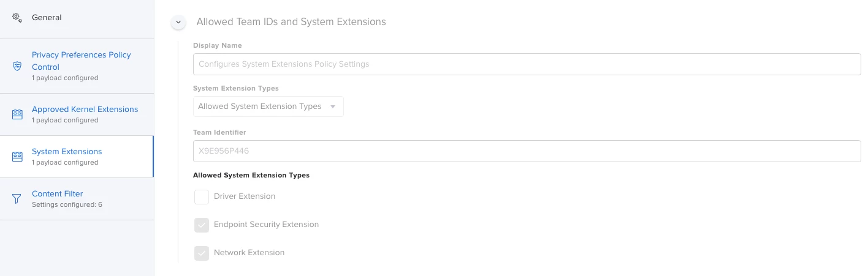Click the System Extension Types dropdown arrow
Viewport: 868px width, 276px height.
click(x=333, y=106)
